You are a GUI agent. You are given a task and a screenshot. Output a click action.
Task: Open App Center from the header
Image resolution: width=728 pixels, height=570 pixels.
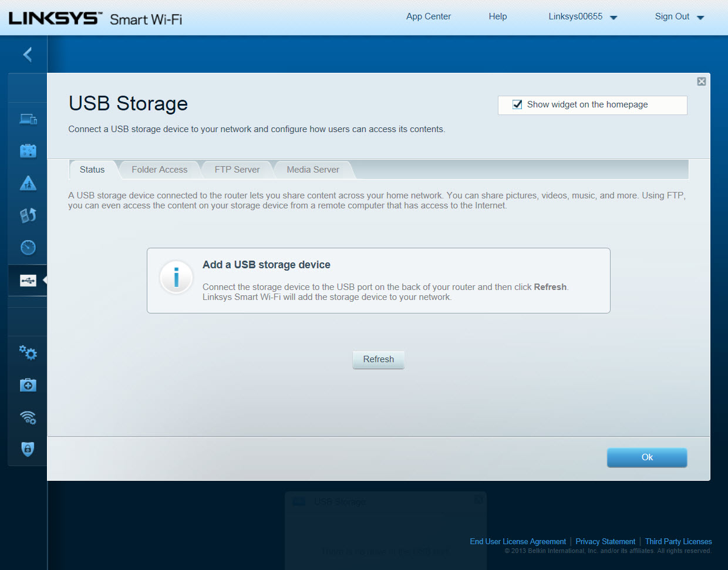coord(429,16)
